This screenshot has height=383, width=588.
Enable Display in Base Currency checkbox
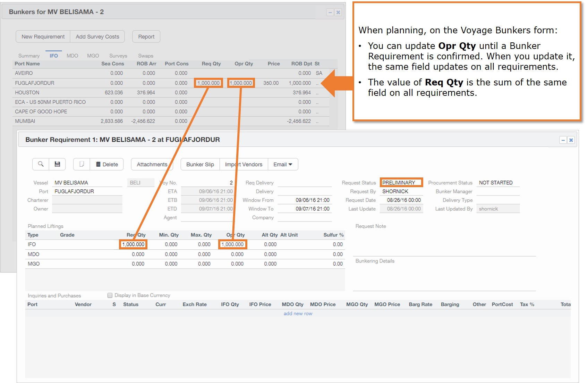tap(110, 295)
